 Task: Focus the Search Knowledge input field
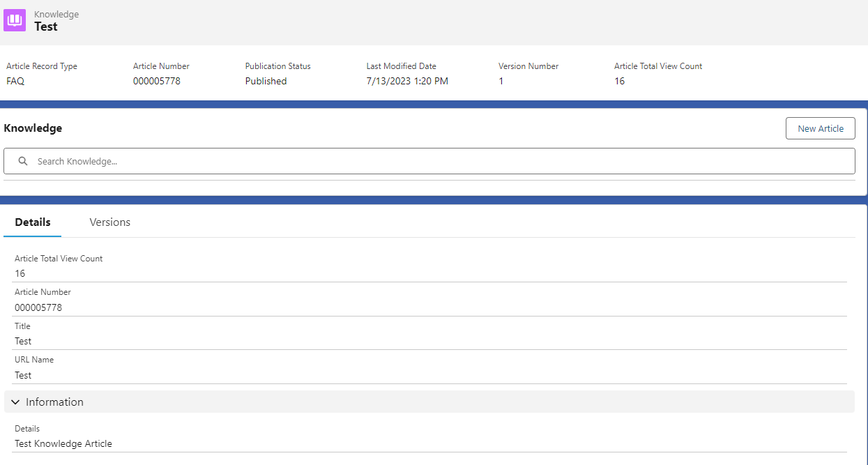pos(439,161)
